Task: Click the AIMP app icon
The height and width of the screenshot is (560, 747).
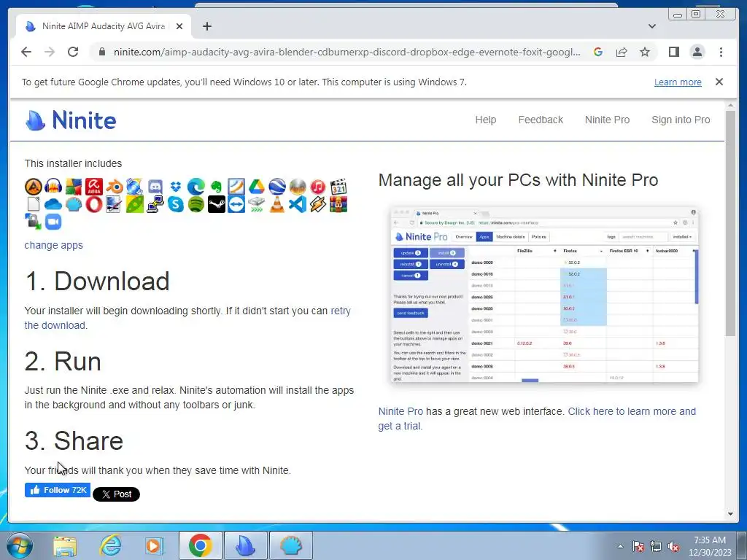Action: 34,187
